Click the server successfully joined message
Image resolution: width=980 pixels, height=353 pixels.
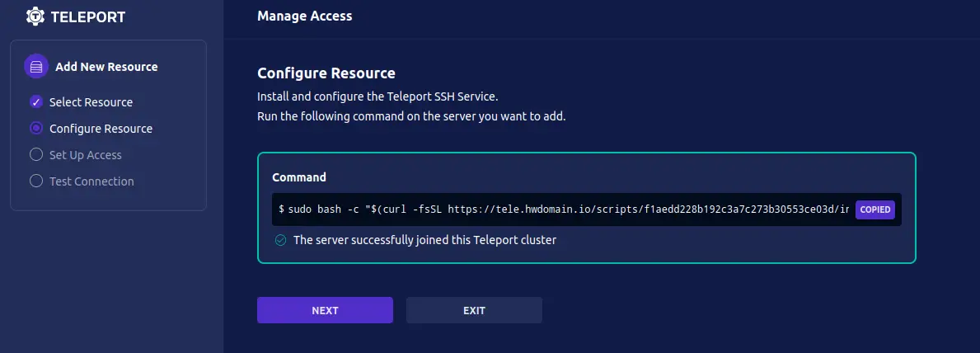click(x=425, y=240)
